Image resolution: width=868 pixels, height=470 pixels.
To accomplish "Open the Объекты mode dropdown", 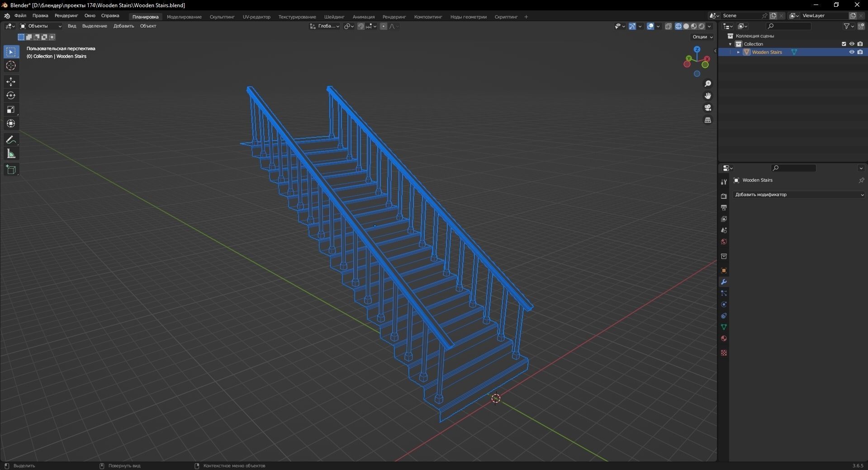I will (x=41, y=26).
